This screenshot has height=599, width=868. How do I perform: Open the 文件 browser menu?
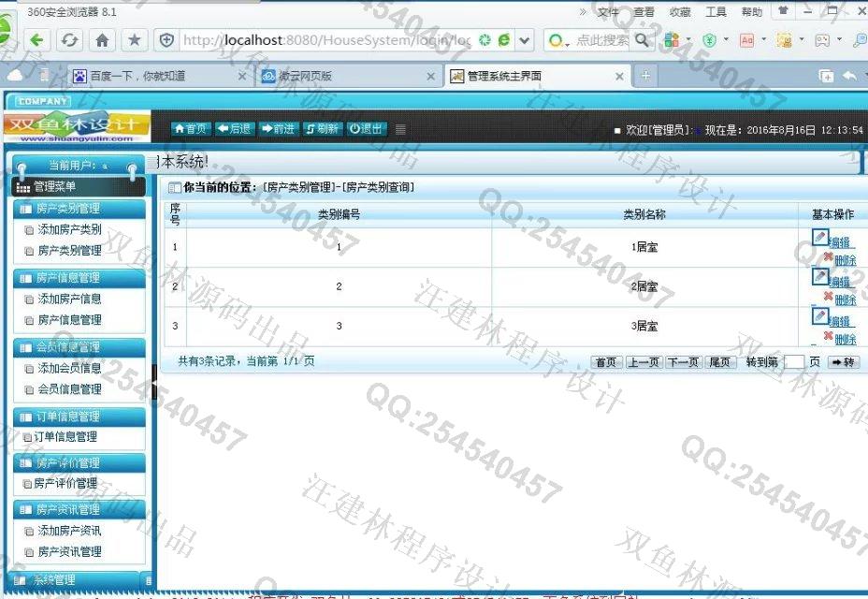point(608,11)
